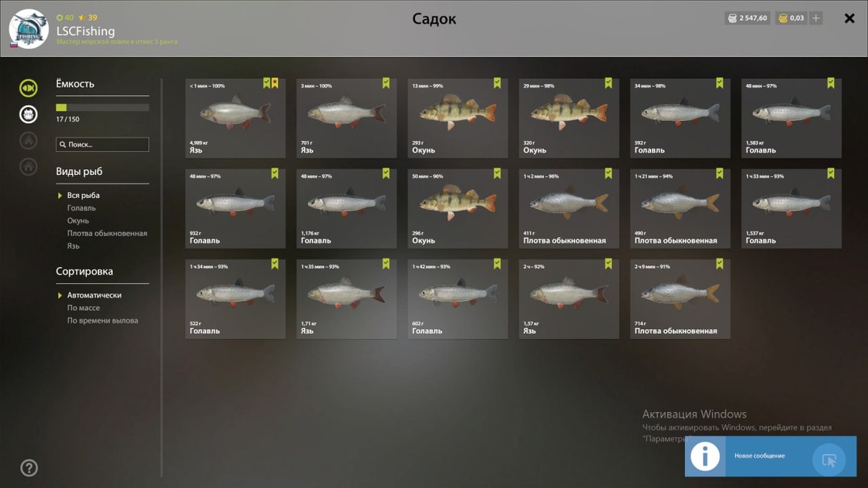Click the greyed-out house sidebar icon
This screenshot has width=868, height=488.
click(28, 166)
